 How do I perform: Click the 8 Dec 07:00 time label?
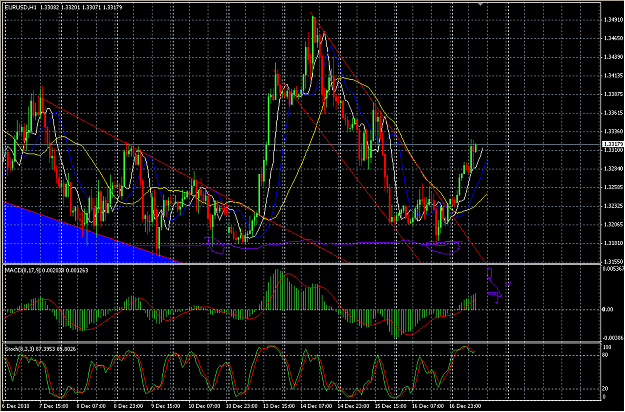pyautogui.click(x=90, y=406)
